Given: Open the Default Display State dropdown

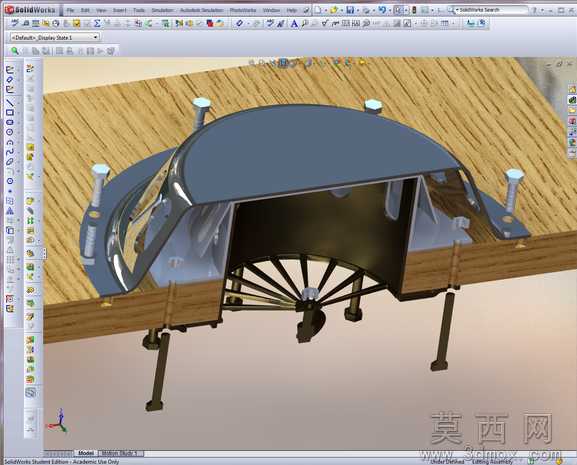Looking at the screenshot, I should (x=55, y=37).
